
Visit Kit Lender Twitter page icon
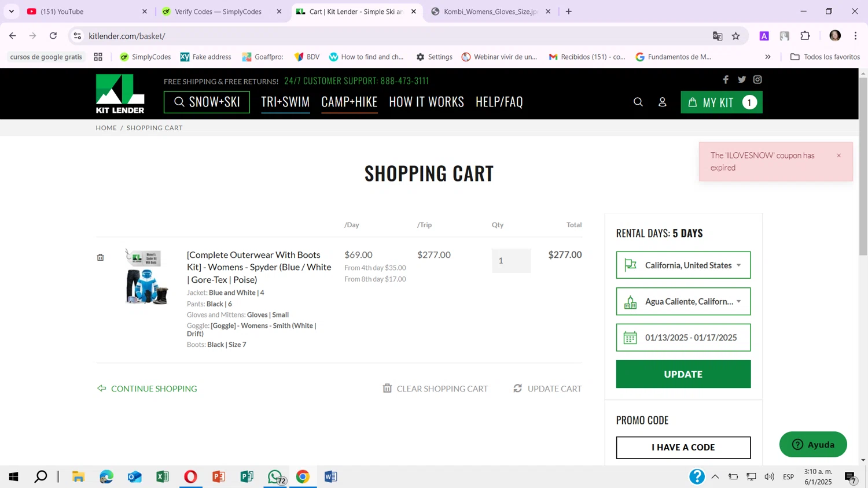tap(742, 80)
